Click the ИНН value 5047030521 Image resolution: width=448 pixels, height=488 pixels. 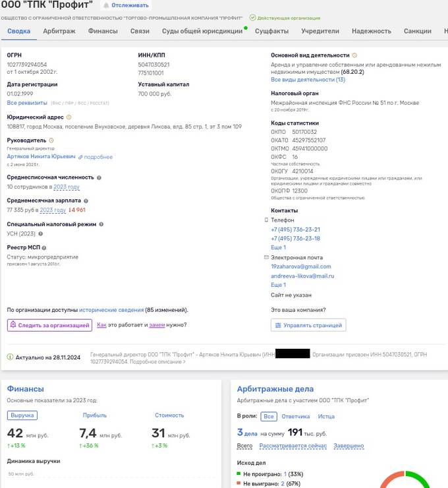[x=154, y=65]
